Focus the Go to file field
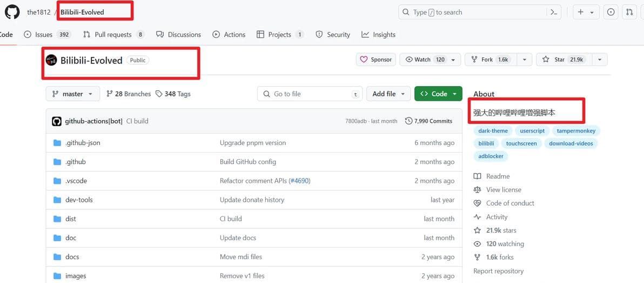Screen dimensions: 644x283 [x=310, y=94]
